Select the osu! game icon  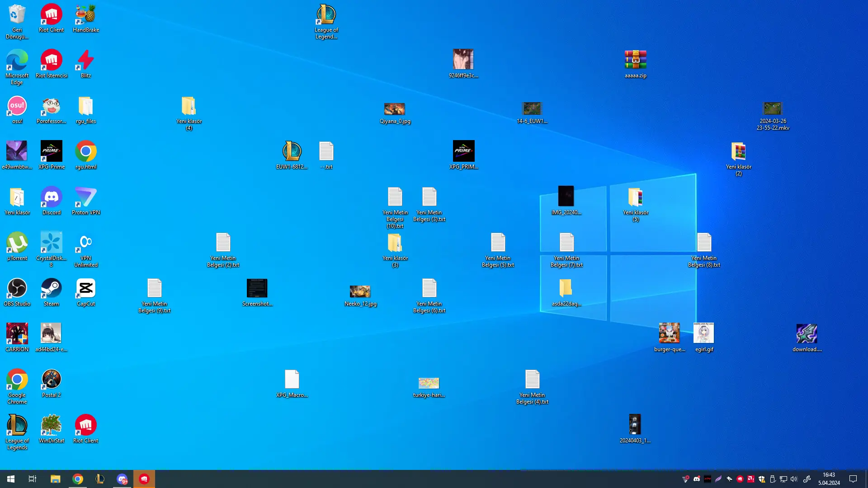17,109
